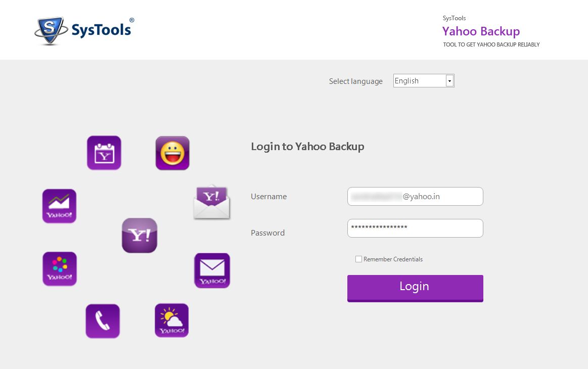Click the SysTools logo
Screen dimensions: 588x369
84,29
